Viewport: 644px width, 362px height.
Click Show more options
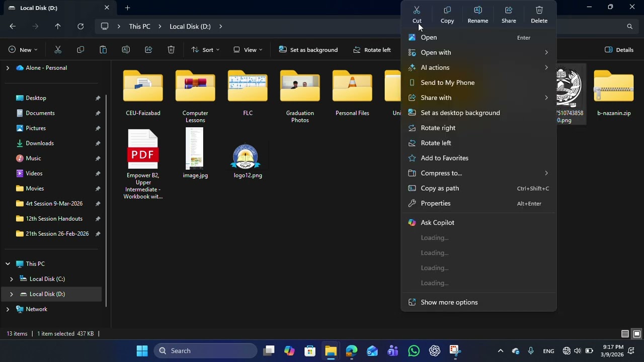(478, 302)
